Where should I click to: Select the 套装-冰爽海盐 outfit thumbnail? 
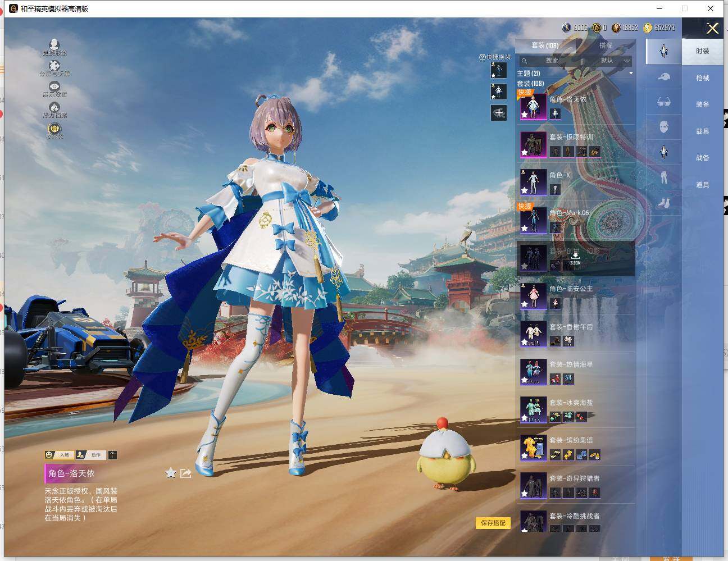point(533,409)
